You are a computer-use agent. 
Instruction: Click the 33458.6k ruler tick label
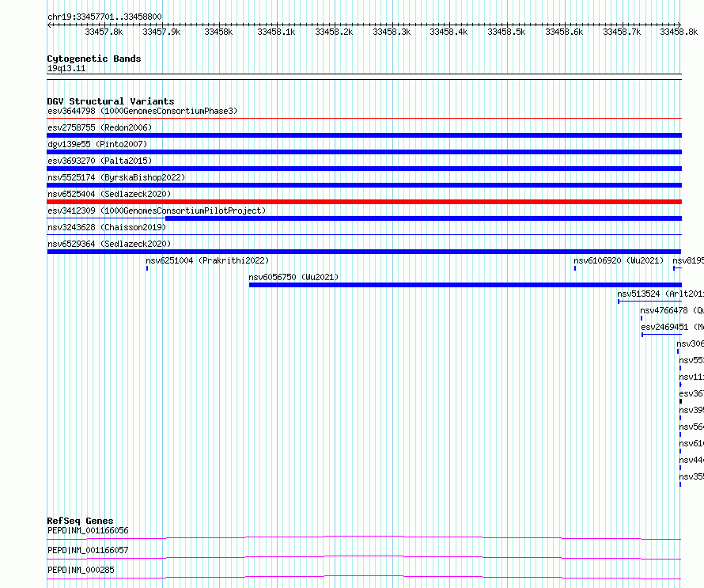tap(564, 32)
